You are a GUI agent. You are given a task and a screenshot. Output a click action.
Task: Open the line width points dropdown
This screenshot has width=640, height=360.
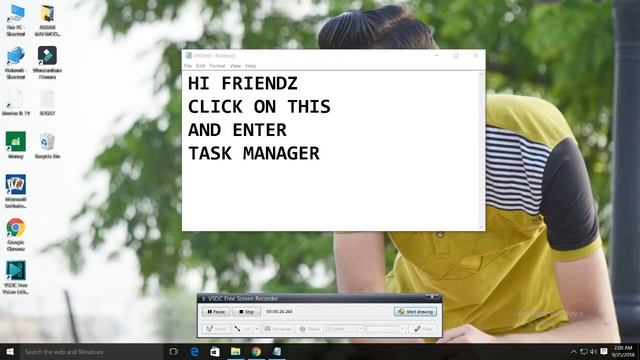point(360,329)
